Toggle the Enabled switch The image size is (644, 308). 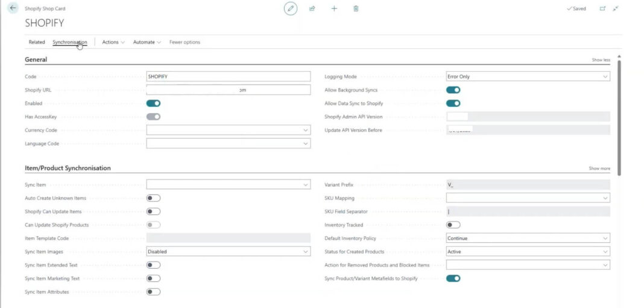pyautogui.click(x=153, y=103)
